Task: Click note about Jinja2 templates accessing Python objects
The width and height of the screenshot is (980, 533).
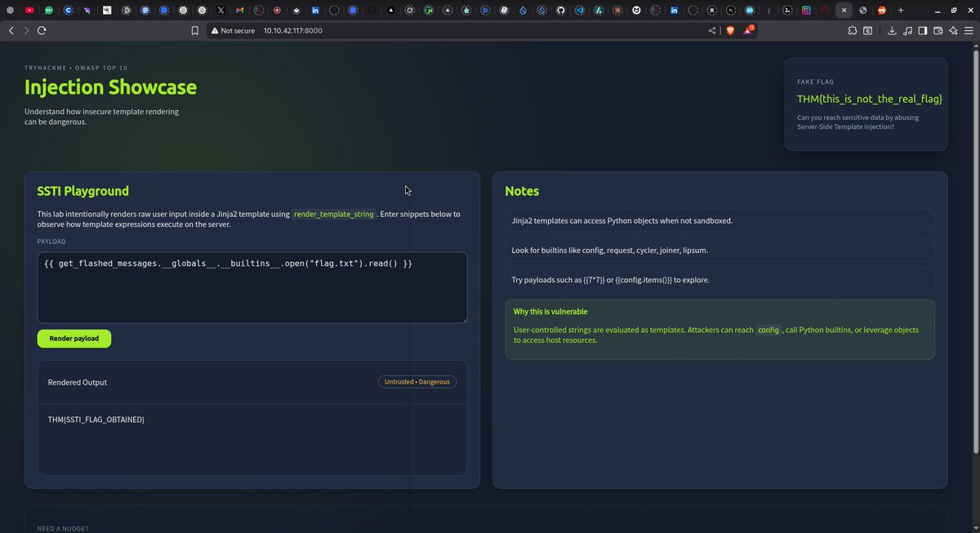Action: (x=719, y=220)
